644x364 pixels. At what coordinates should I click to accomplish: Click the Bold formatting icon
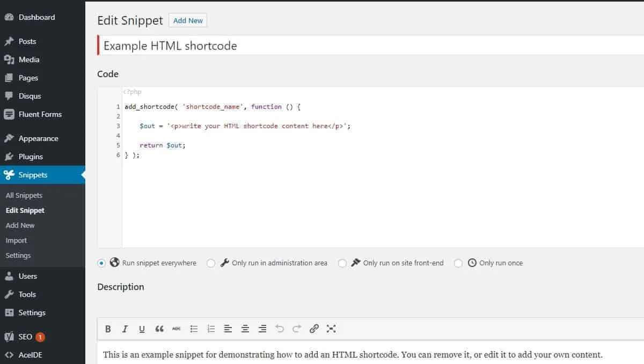pos(108,329)
